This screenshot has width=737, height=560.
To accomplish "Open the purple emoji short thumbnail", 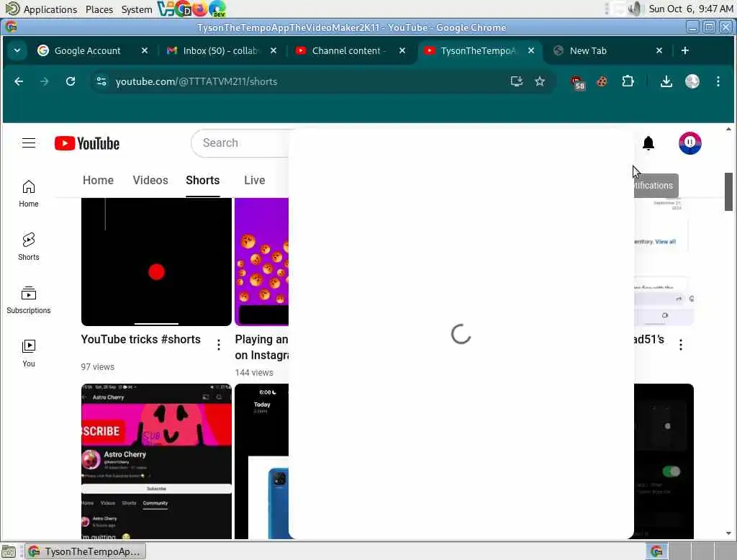I will point(261,261).
